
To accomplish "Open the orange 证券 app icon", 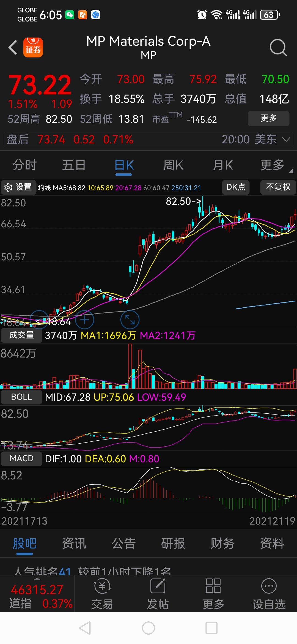I will (33, 47).
